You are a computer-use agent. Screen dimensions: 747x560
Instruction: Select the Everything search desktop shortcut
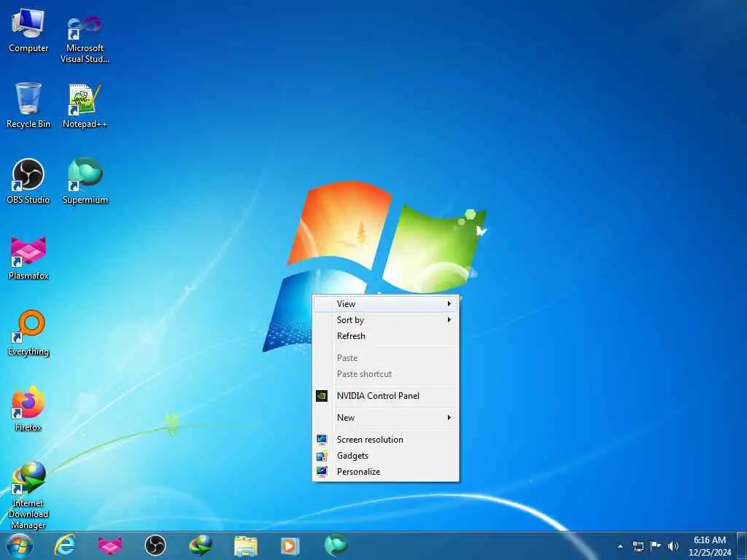[28, 333]
